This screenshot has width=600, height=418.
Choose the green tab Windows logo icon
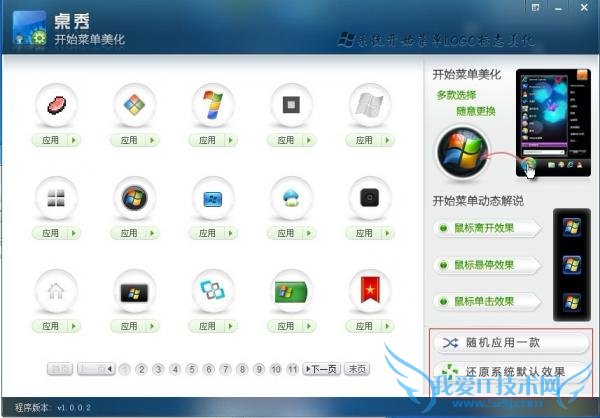(292, 291)
